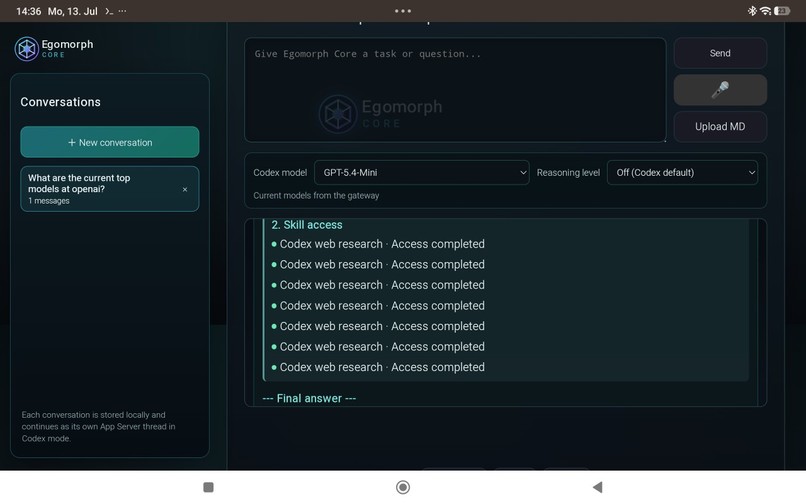Delete the OpenAI models conversation with the x
The width and height of the screenshot is (806, 504).
click(x=185, y=189)
